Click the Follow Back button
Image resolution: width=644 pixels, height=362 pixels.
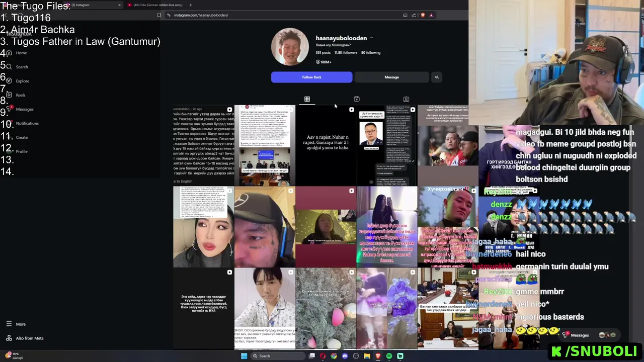tap(311, 77)
